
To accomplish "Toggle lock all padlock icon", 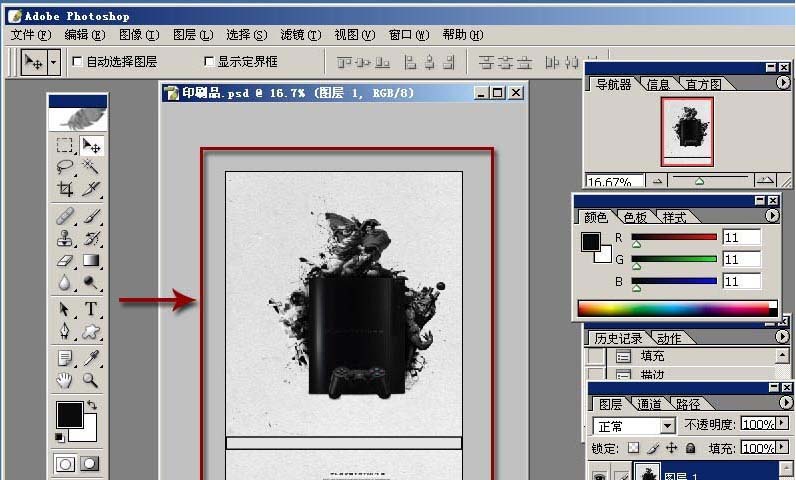I will (x=690, y=448).
